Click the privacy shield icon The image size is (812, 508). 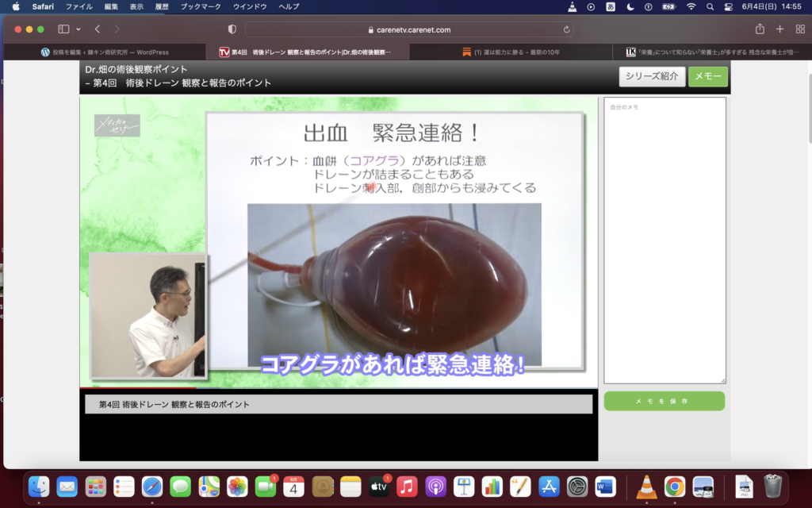pos(232,29)
